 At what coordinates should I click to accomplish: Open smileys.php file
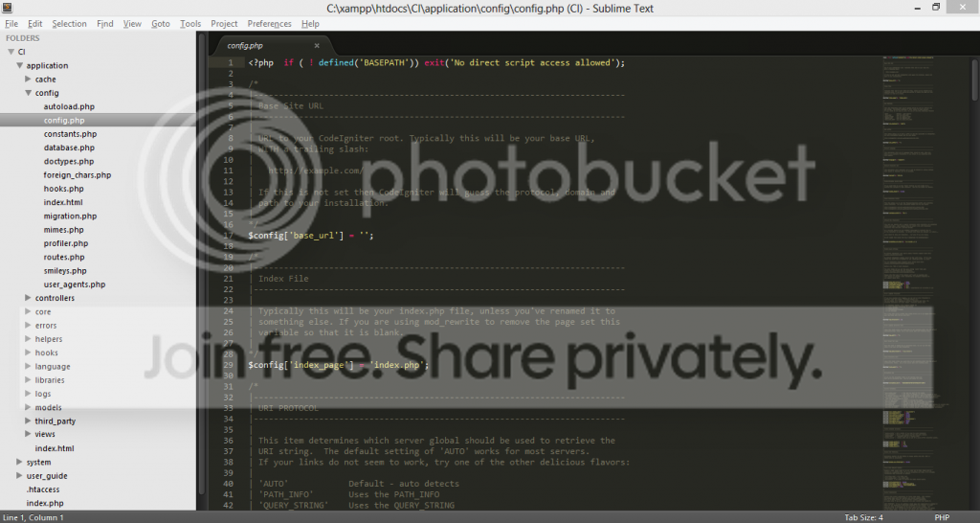click(x=65, y=271)
